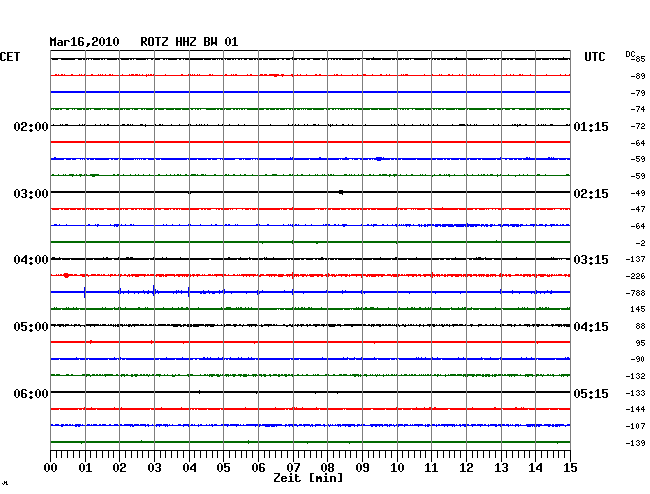Screen dimensions: 650x494
Task: Select DC offset value -132
Action: point(635,376)
